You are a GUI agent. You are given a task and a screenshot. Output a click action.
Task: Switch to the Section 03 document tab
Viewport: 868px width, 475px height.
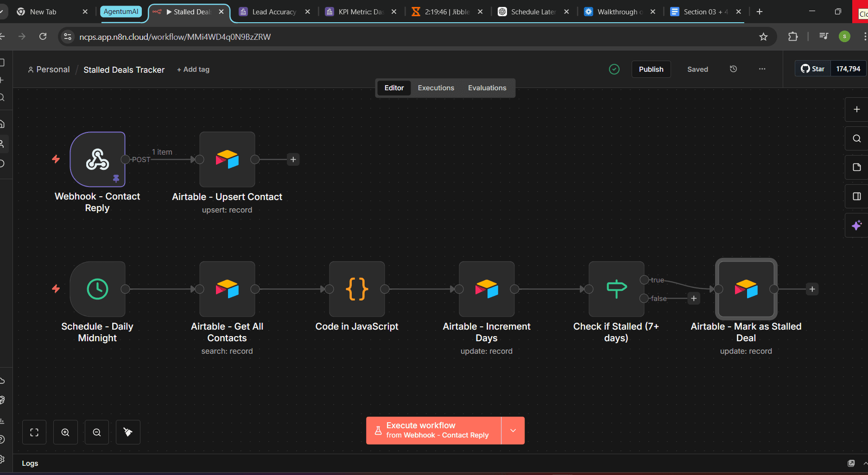click(x=706, y=12)
